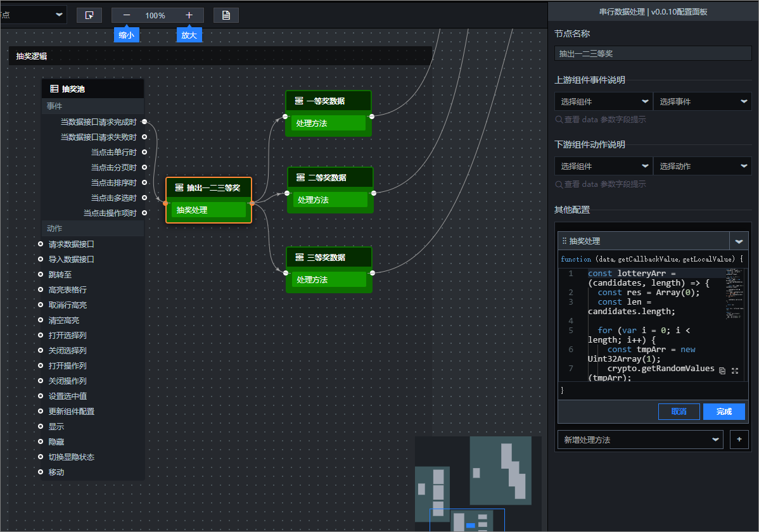Zoom out with the minus button
The height and width of the screenshot is (532, 759).
126,15
